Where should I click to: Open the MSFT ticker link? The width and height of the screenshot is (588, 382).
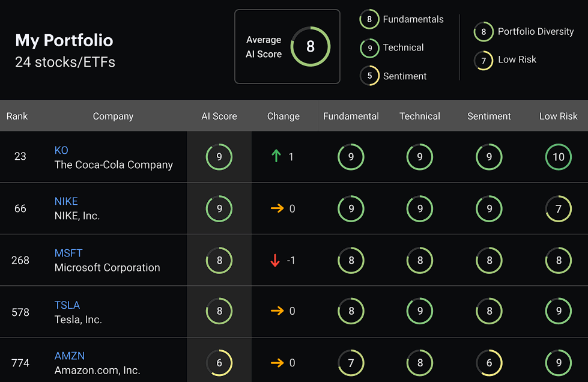68,253
